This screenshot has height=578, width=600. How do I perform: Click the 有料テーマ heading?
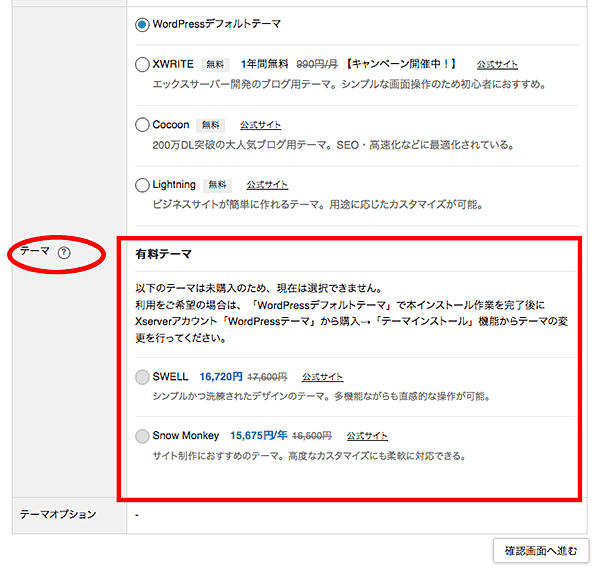click(163, 254)
